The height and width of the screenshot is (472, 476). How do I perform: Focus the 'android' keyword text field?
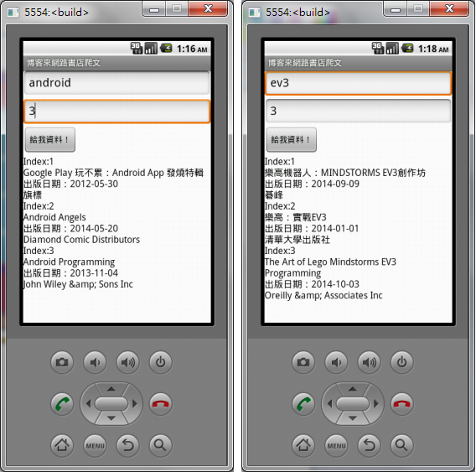coord(116,83)
